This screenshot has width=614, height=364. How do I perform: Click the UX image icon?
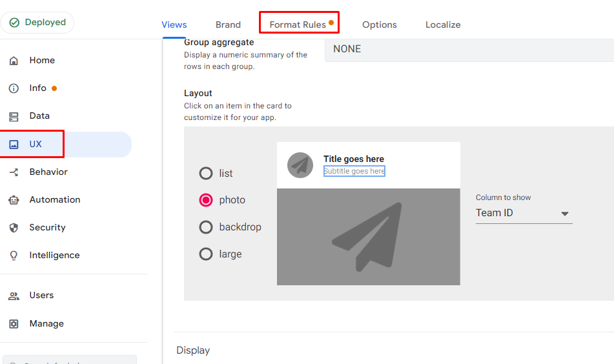14,145
